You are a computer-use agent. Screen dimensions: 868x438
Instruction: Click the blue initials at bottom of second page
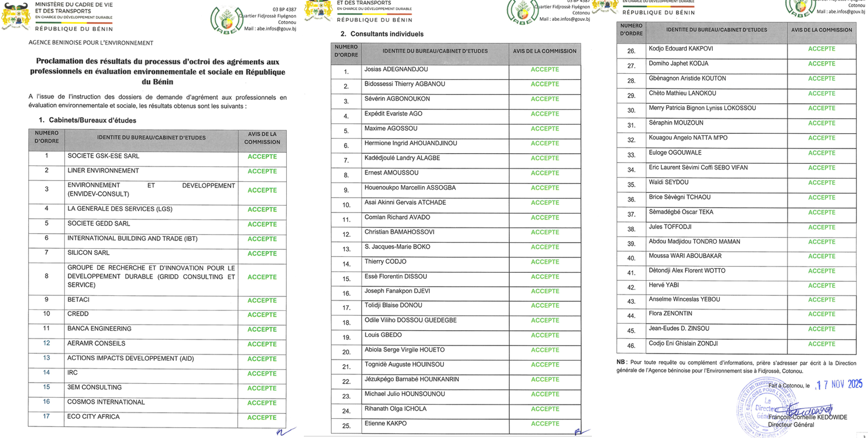(x=581, y=431)
